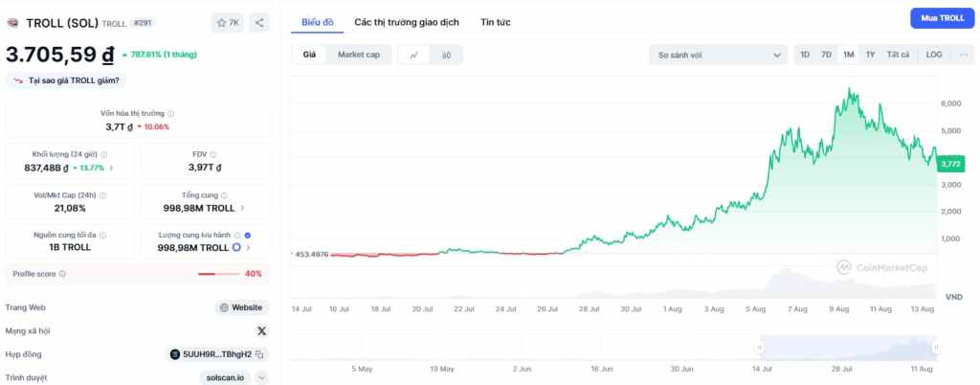Switch to candlestick chart icon
This screenshot has width=980, height=385.
click(446, 55)
